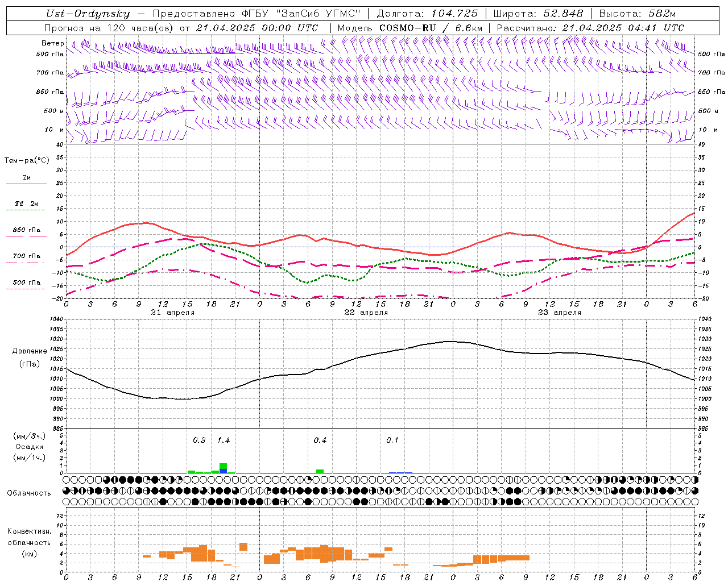Click the 21 апреля date label
Screen dimensions: 728x582
173,313
